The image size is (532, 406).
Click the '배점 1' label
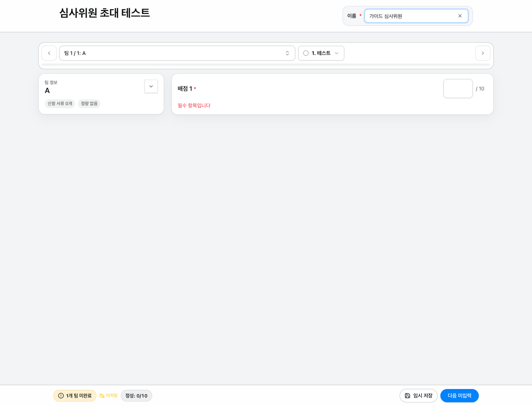point(185,89)
